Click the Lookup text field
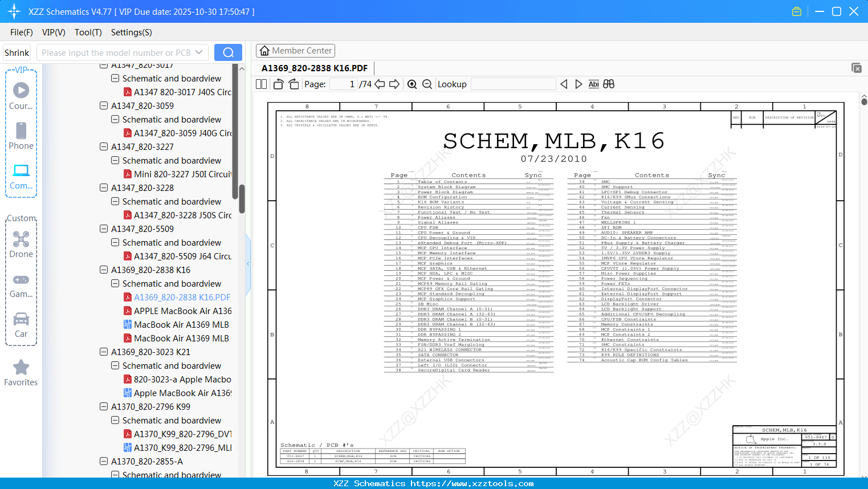Viewport: 868px width, 489px height. tap(513, 84)
